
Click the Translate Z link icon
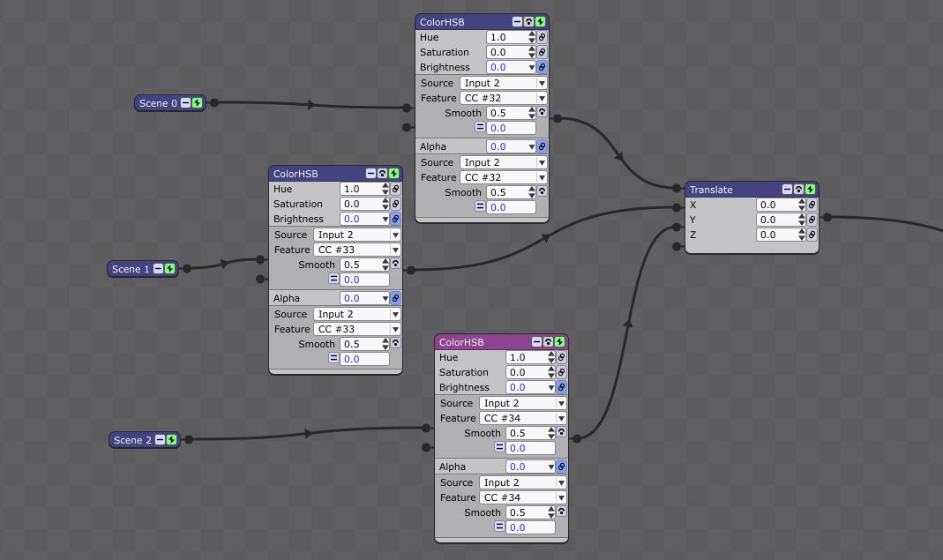click(812, 235)
